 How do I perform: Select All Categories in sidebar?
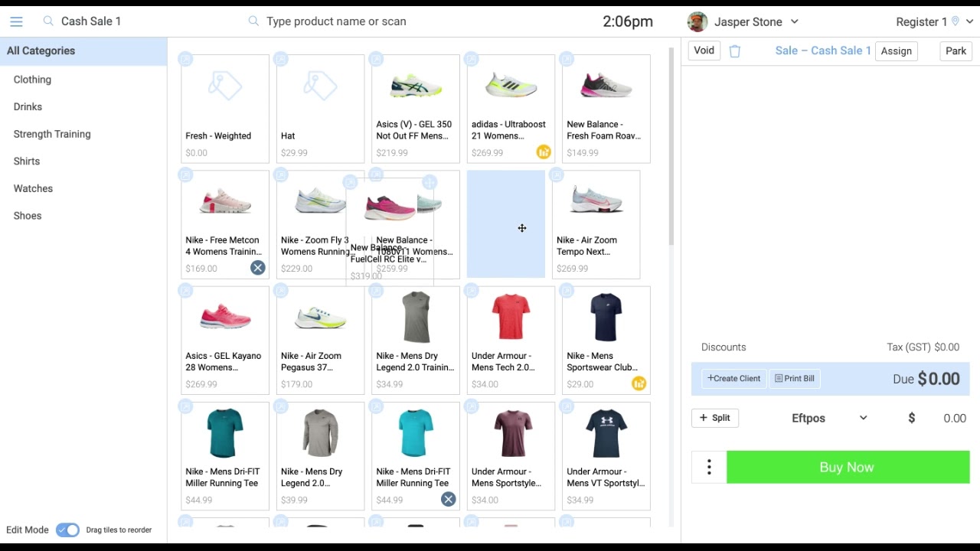click(x=83, y=51)
